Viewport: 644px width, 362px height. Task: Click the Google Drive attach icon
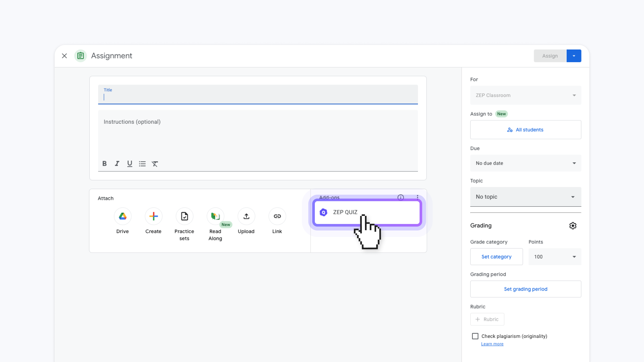click(x=123, y=216)
